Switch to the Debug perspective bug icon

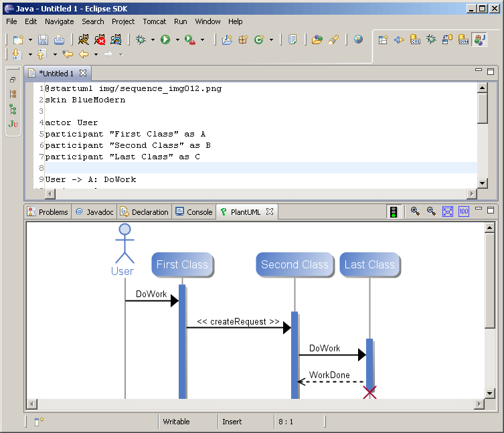(431, 39)
